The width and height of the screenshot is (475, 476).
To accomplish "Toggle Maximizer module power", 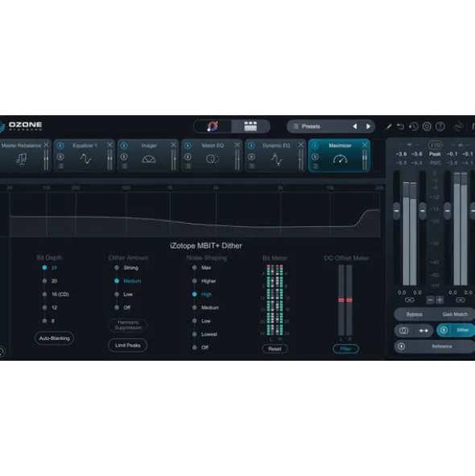I will (315, 146).
